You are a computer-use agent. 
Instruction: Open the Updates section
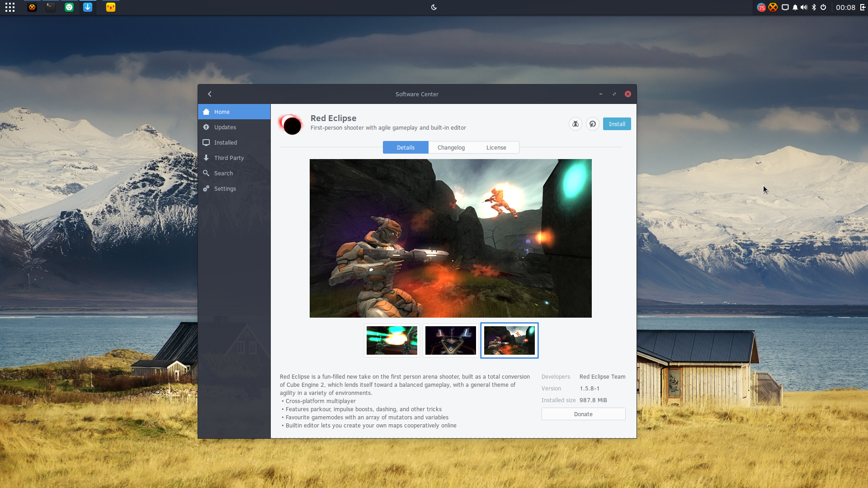234,127
